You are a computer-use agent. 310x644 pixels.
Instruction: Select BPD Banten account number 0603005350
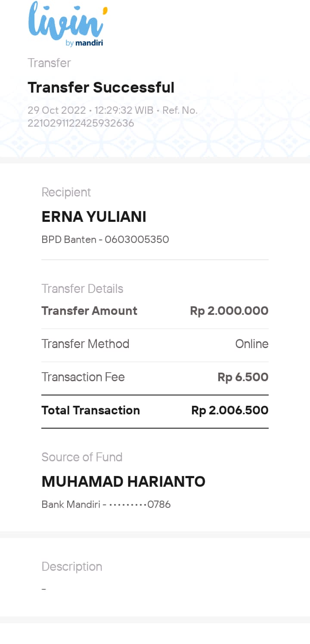click(105, 240)
